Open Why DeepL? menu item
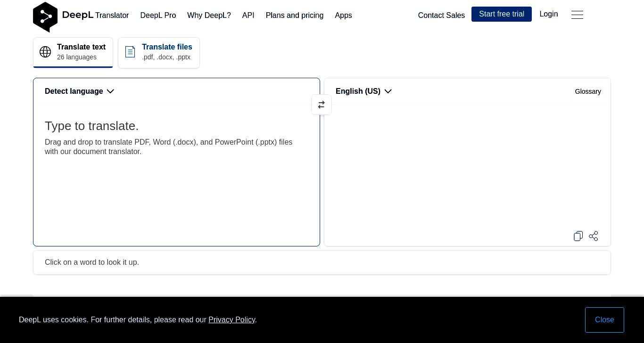 (x=209, y=16)
